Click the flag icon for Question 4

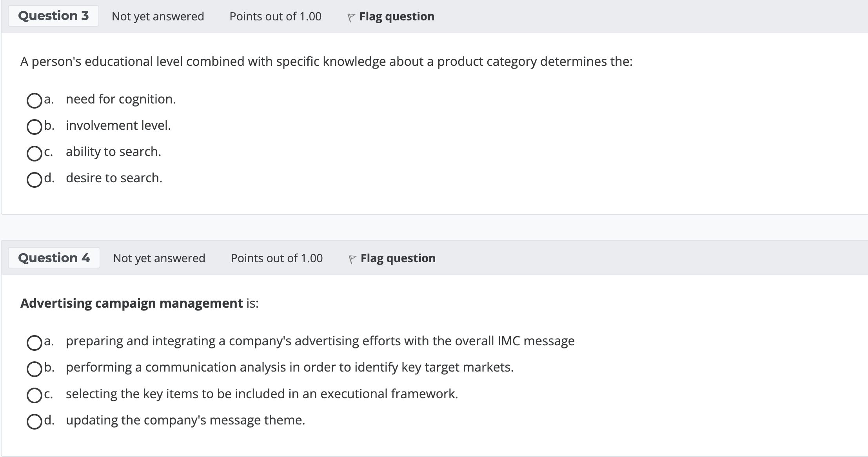[352, 259]
